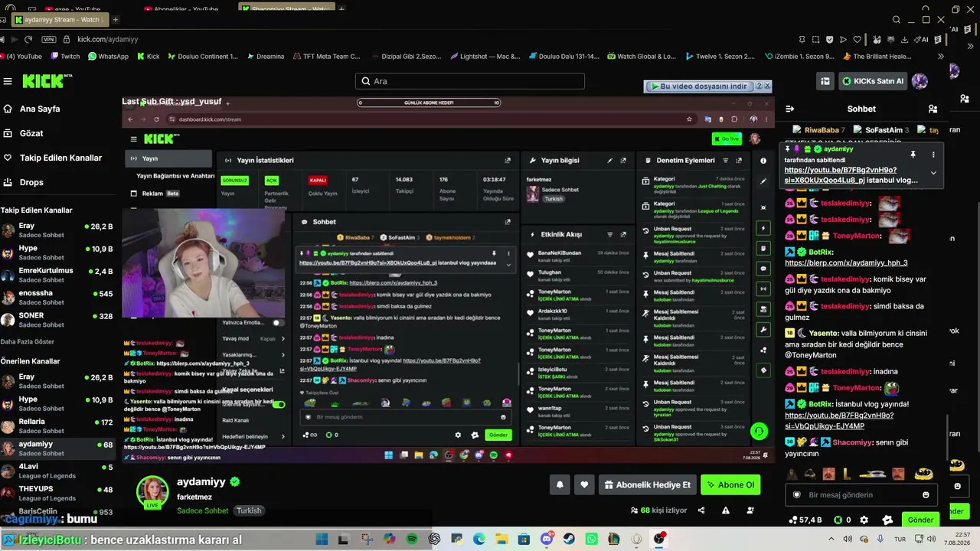
Task: Open Discord from the taskbar
Action: [x=547, y=540]
